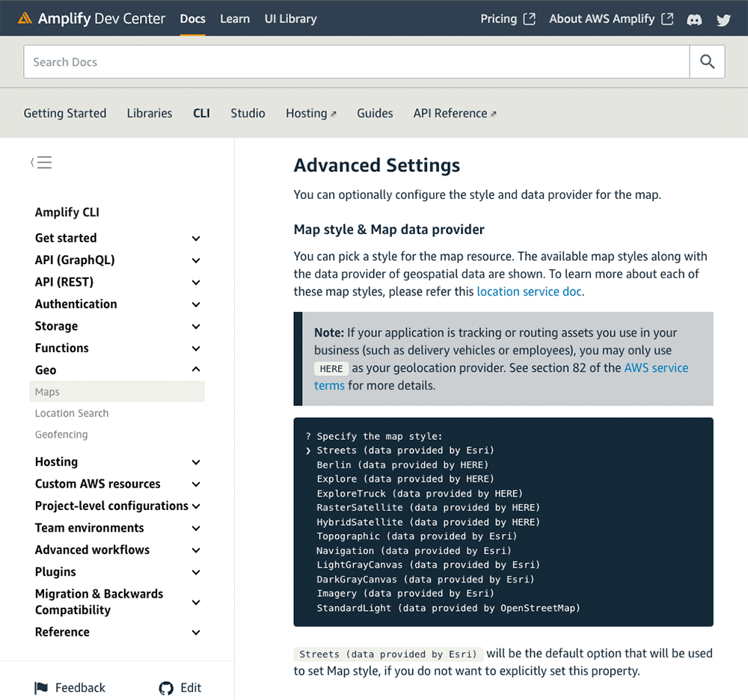Collapse the sidebar menu icon
This screenshot has width=748, height=700.
pos(41,162)
